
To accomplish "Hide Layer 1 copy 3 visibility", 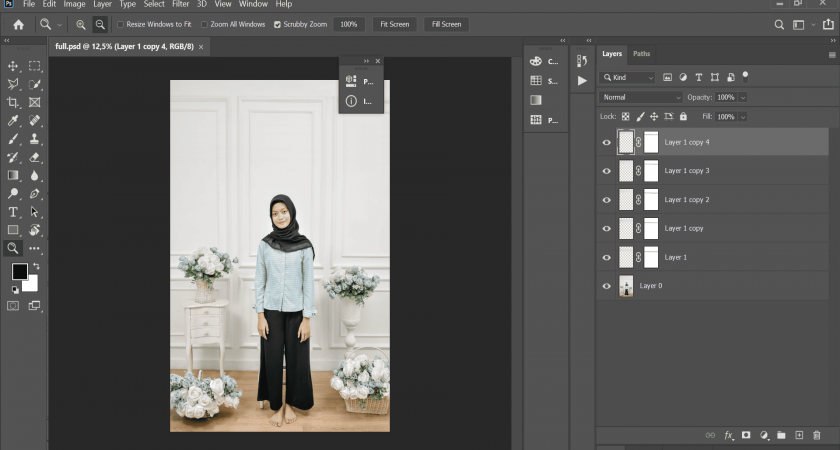I will click(x=606, y=171).
